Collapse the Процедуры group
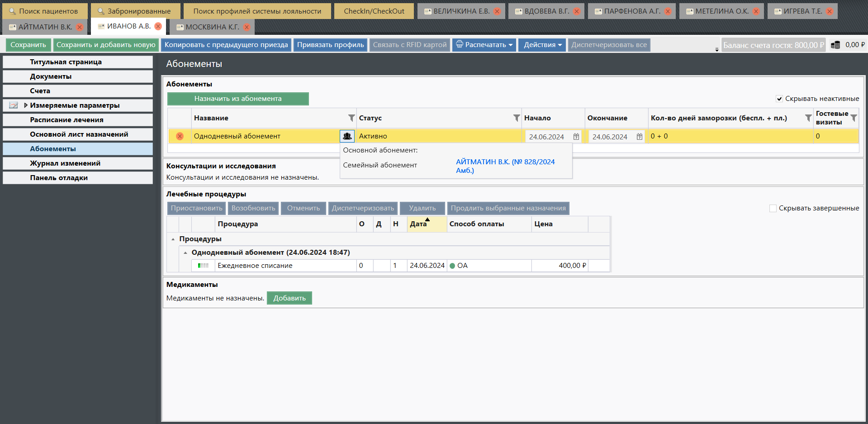The image size is (868, 424). click(x=173, y=239)
